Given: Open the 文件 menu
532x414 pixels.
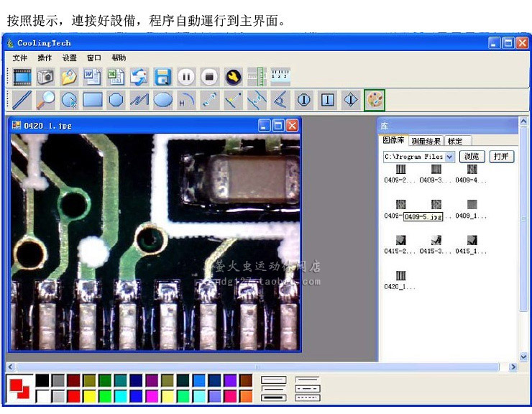Looking at the screenshot, I should click(x=20, y=57).
